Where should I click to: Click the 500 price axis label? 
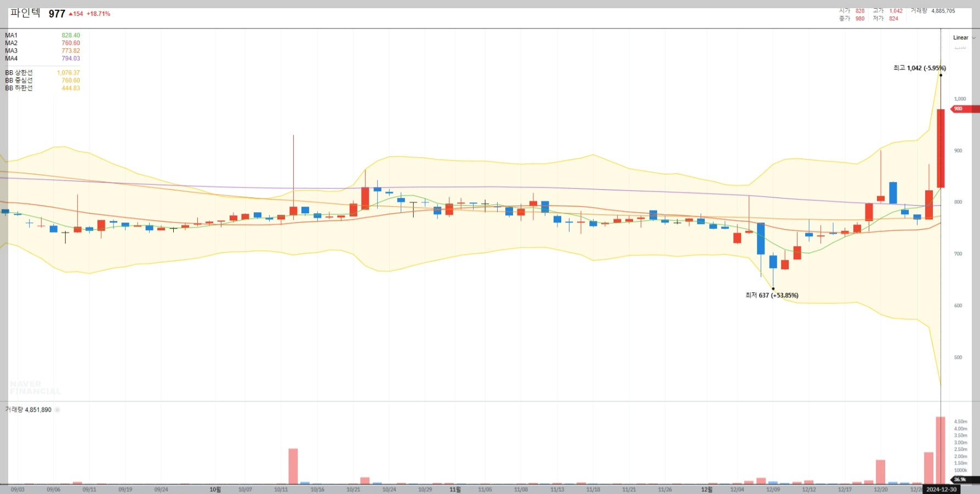958,357
